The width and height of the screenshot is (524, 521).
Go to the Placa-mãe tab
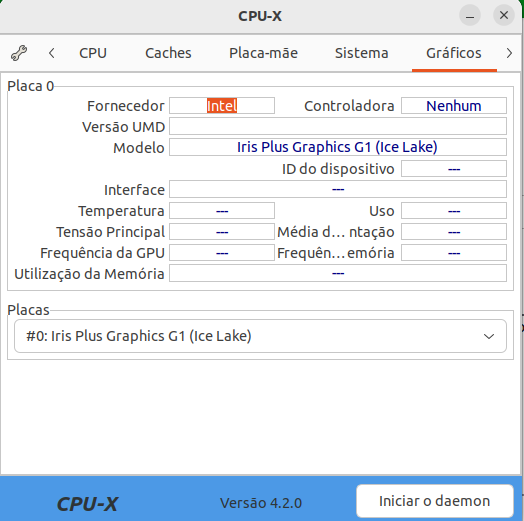point(263,53)
